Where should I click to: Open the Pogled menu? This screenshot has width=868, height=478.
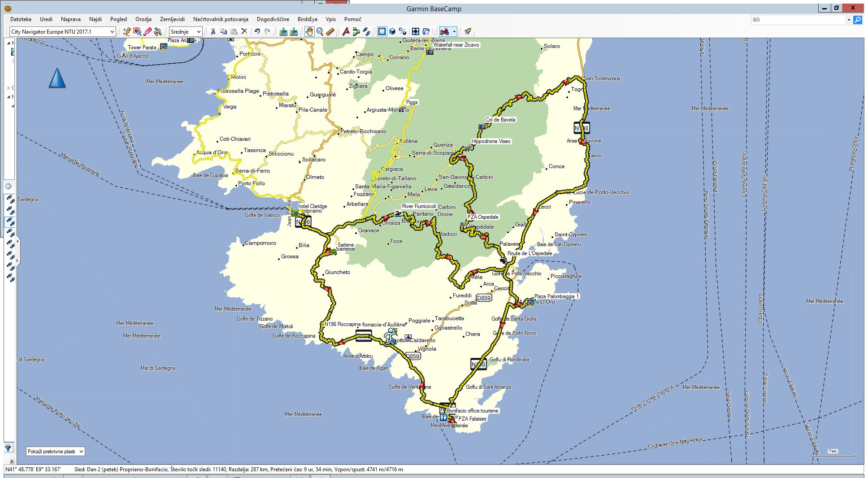[118, 19]
